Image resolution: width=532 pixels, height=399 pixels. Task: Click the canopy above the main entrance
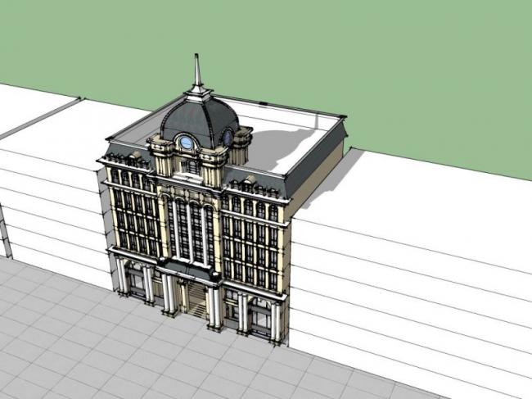pos(188,270)
